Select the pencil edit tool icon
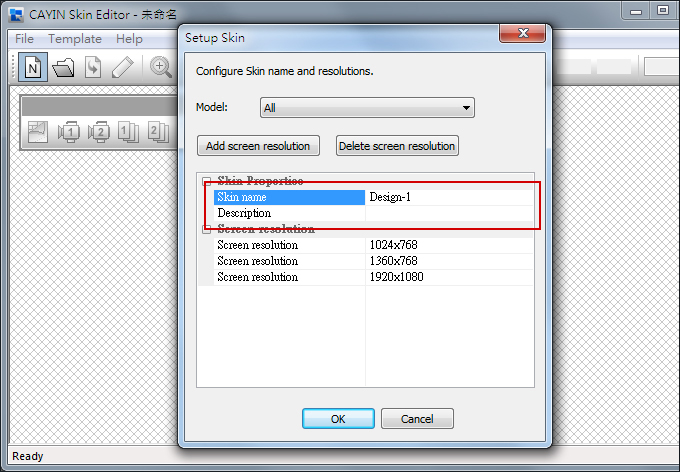Screen dimensions: 680x472 122,68
